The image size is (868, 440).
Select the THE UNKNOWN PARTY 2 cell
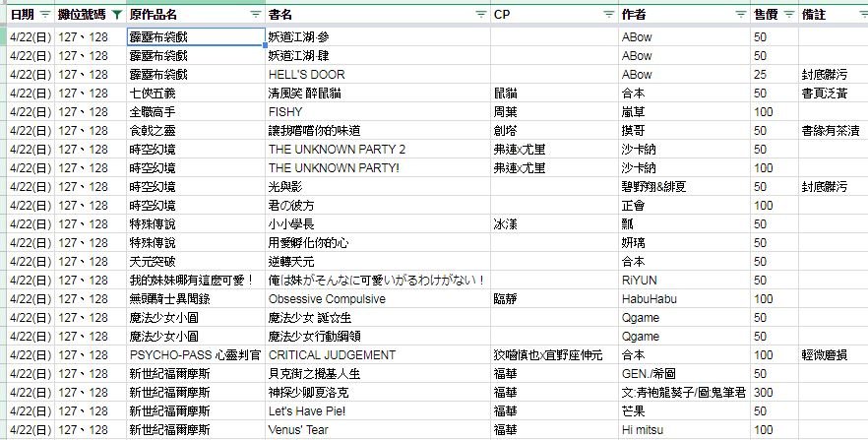(x=378, y=150)
